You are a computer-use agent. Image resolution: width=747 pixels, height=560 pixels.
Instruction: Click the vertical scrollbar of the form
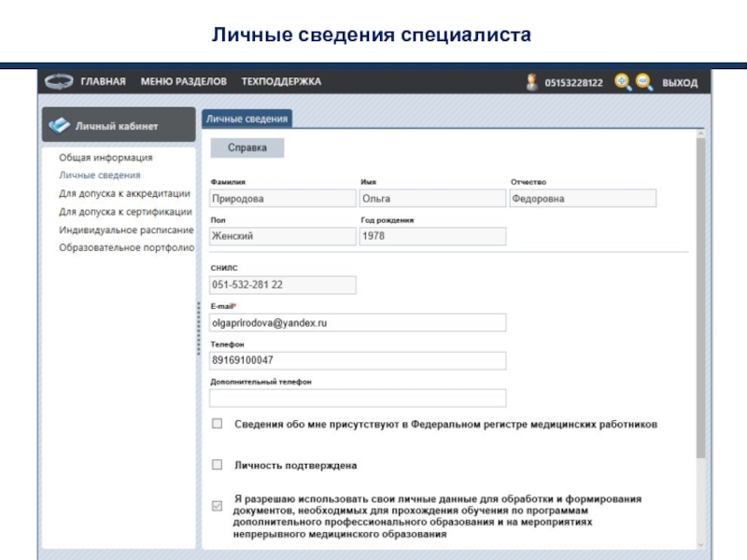click(x=700, y=299)
